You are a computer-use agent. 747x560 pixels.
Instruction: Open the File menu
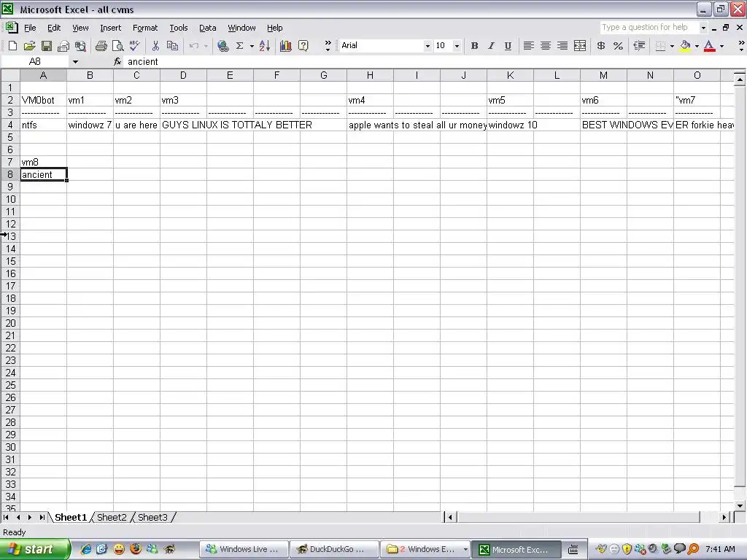30,28
